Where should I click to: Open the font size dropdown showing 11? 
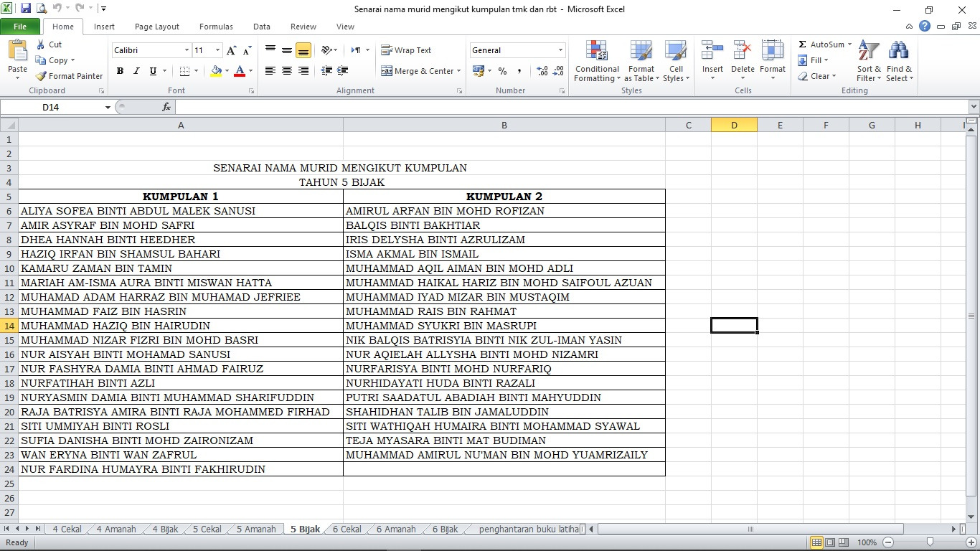pos(217,50)
